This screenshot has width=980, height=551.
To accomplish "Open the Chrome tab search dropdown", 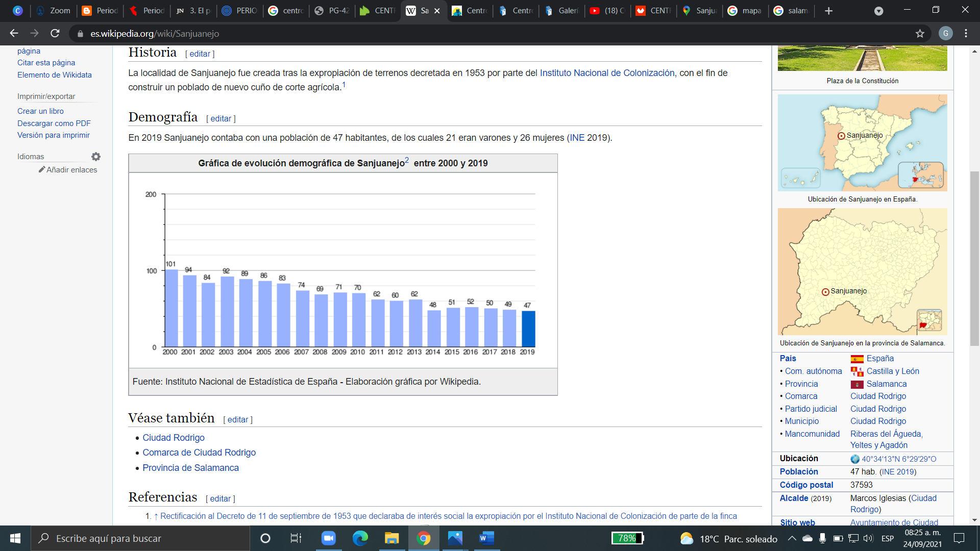I will click(x=878, y=11).
